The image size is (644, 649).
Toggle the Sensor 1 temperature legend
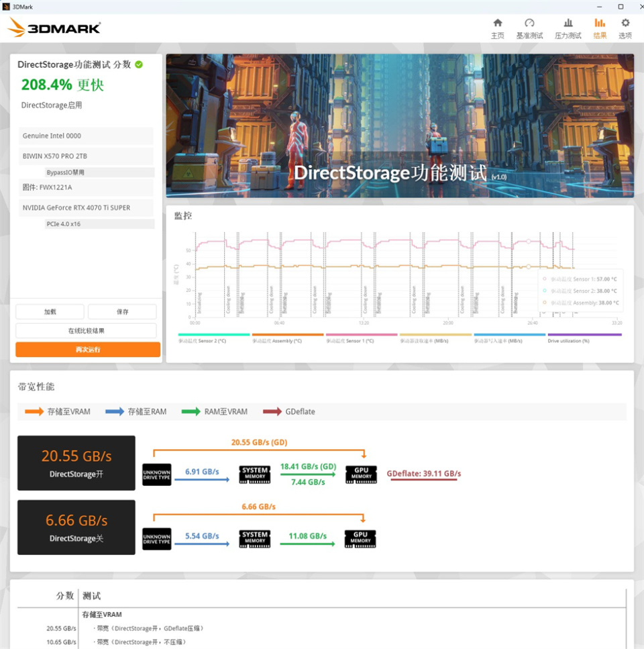point(362,338)
